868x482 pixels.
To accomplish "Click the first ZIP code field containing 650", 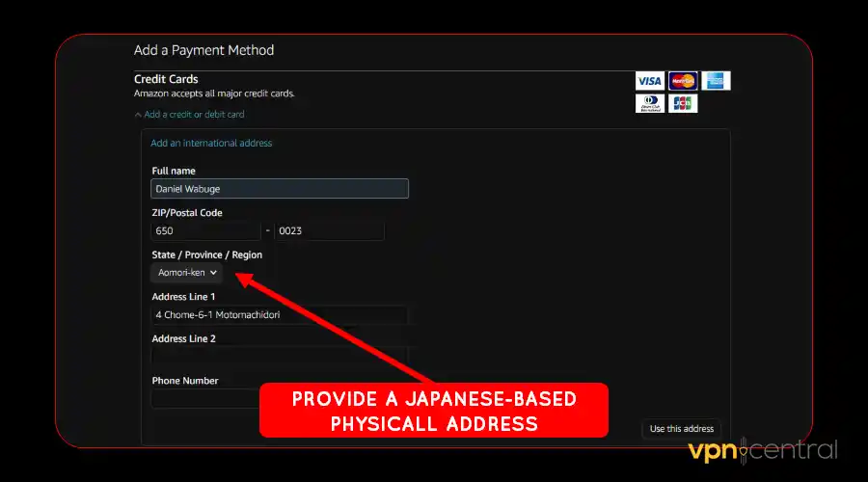I will coord(205,230).
